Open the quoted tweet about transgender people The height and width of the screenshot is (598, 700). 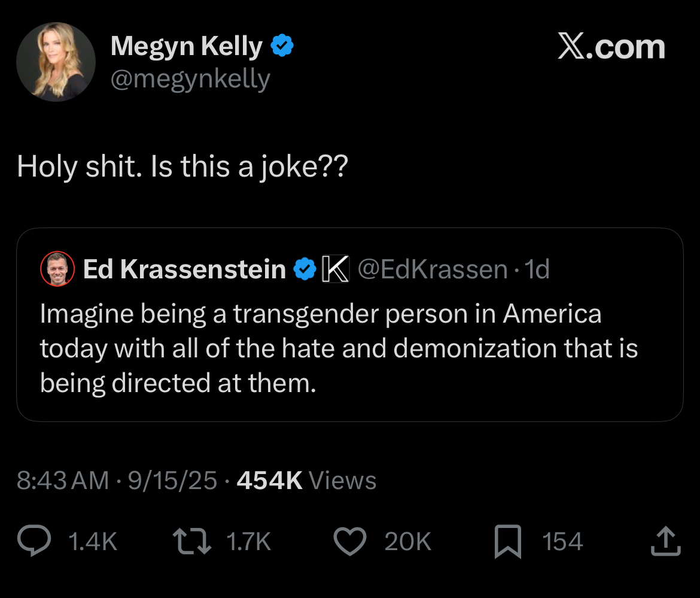(349, 348)
